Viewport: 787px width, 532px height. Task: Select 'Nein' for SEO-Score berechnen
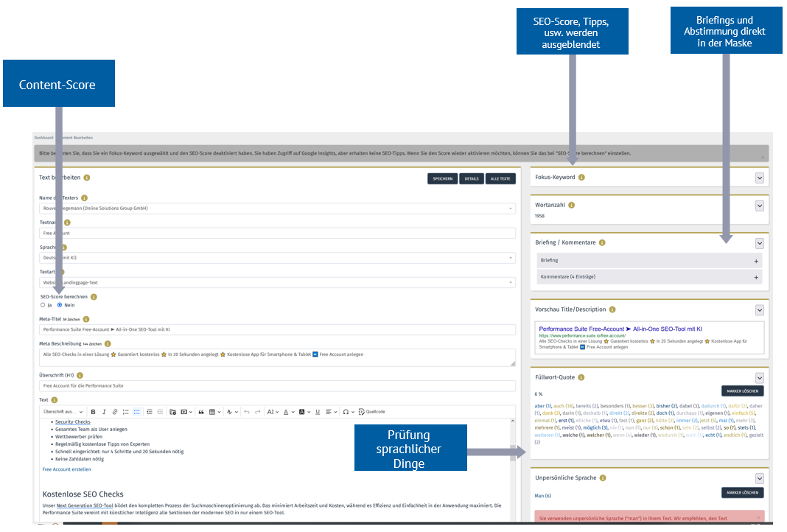[x=60, y=304]
